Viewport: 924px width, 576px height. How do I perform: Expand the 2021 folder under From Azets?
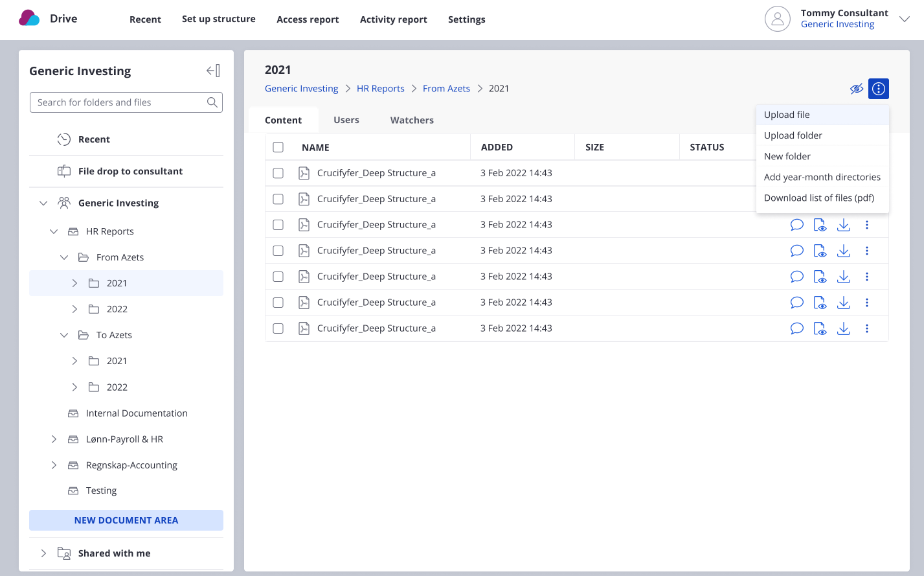coord(74,283)
